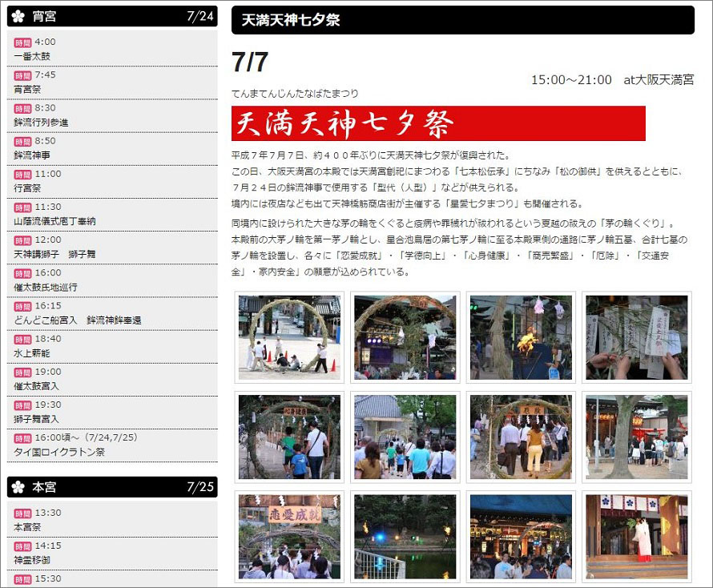View photo with woman in yellow trousers
713x588 pixels.
[x=521, y=437]
